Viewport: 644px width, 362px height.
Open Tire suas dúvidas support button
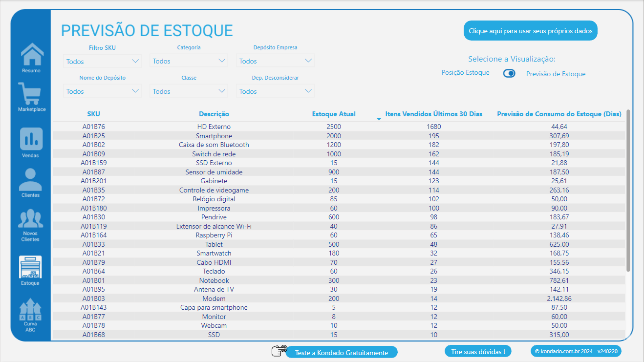[x=478, y=351]
